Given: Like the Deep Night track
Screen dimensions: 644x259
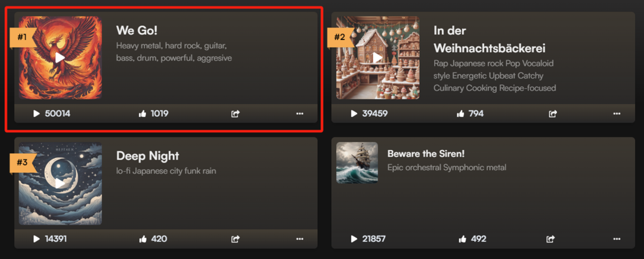Looking at the screenshot, I should click(143, 239).
